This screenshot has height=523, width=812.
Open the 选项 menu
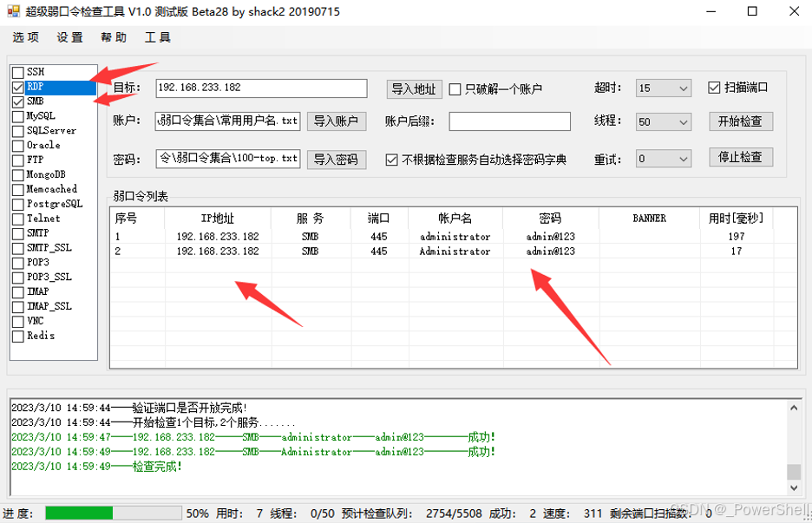pos(26,37)
